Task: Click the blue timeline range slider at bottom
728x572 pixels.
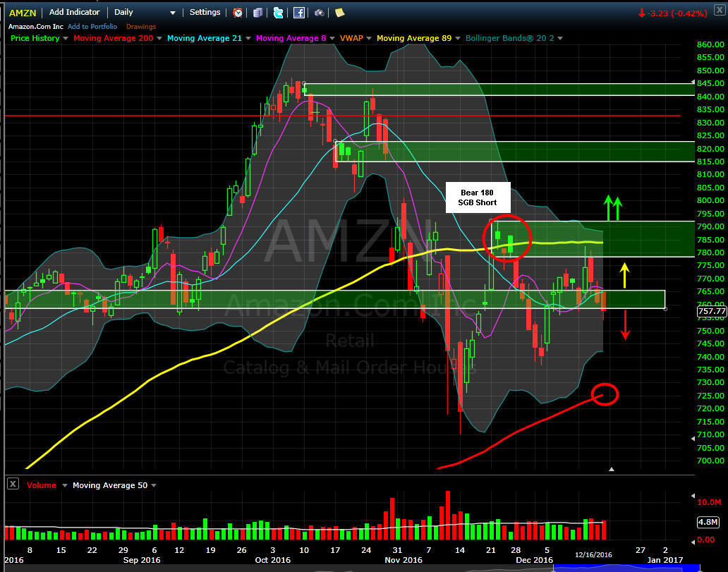Action: [x=627, y=568]
